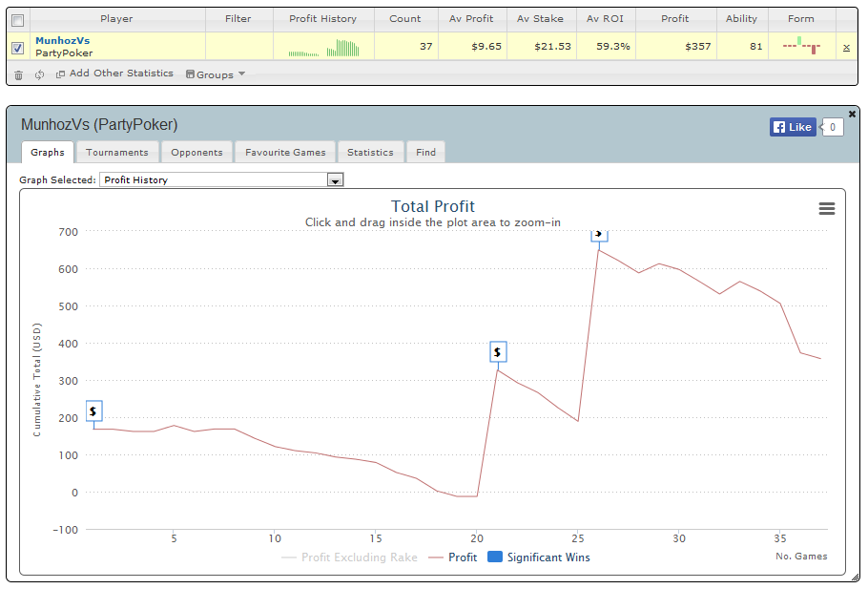
Task: Click the zoom-in hint subtitle under Total Profit
Action: click(433, 222)
